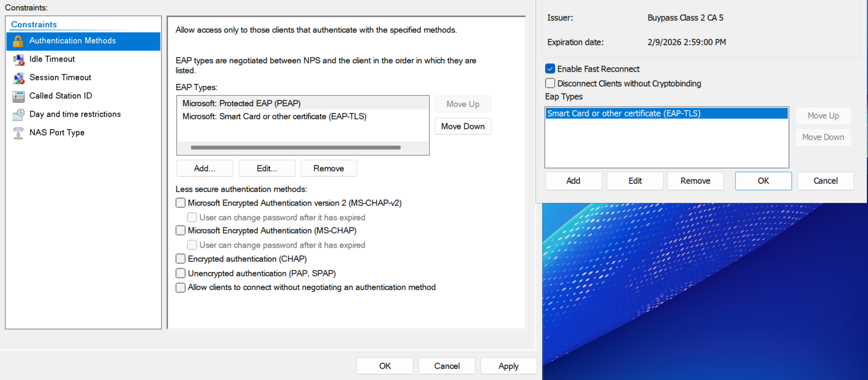Viewport: 868px width, 380px height.
Task: Select Microsoft: Protected EAP (PEAP) entry
Action: pos(241,104)
